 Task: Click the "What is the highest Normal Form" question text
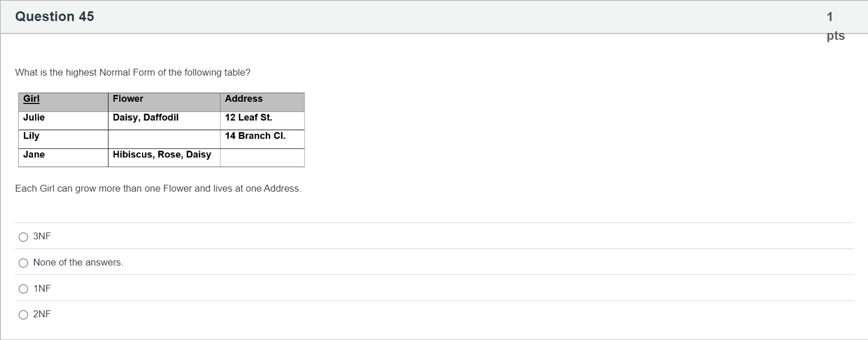(132, 73)
